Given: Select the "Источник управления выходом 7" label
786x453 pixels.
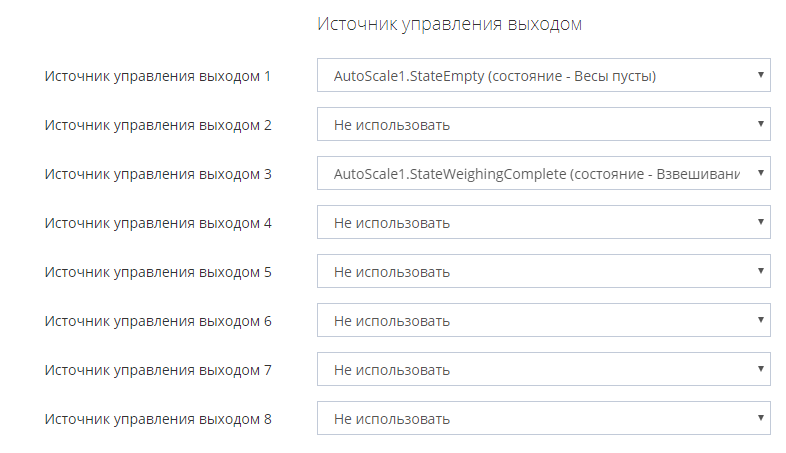Looking at the screenshot, I should tap(158, 369).
